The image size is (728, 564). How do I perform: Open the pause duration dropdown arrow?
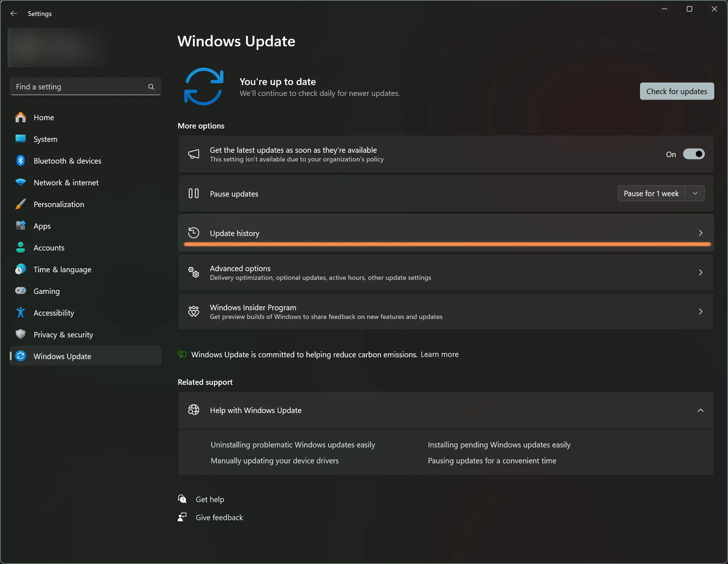[x=695, y=193]
